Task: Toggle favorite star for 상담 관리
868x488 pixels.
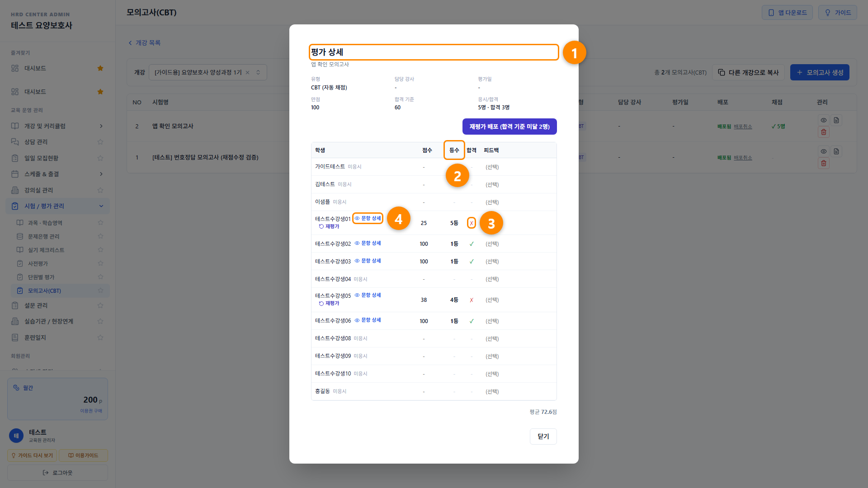Action: [100, 142]
